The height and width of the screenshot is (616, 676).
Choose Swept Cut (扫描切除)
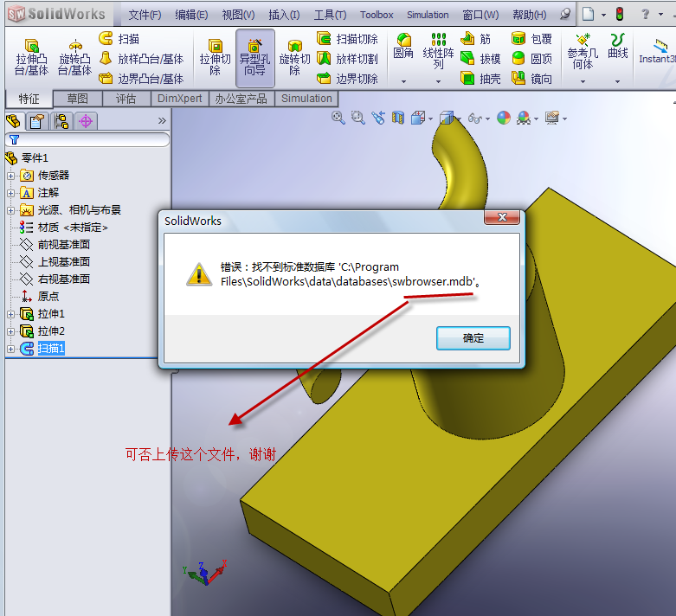coord(347,39)
